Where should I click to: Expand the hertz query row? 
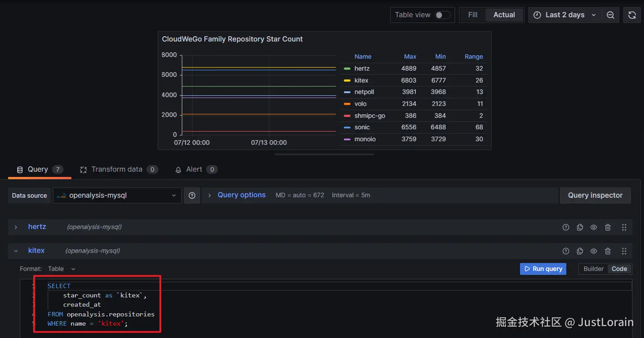(16, 227)
